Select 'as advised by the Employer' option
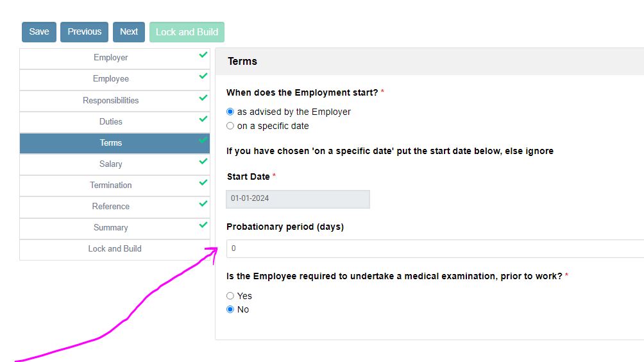The height and width of the screenshot is (362, 644). (230, 112)
